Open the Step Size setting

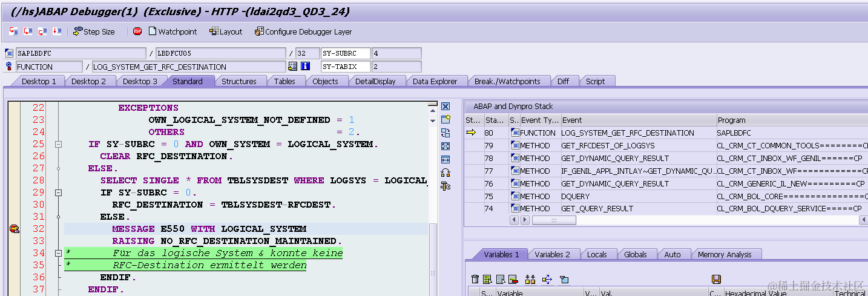point(94,31)
